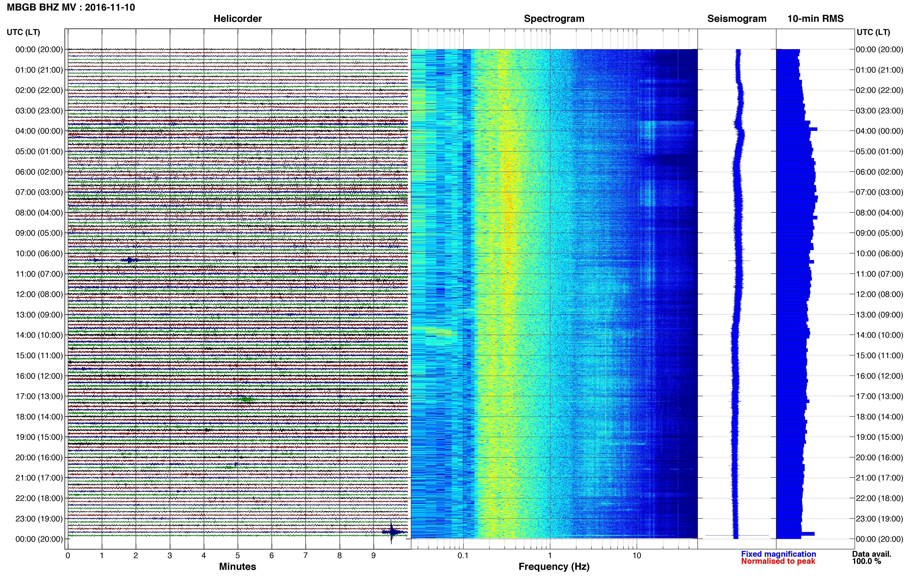Click the 10-min RMS column heading
This screenshot has width=924, height=578.
coord(816,19)
